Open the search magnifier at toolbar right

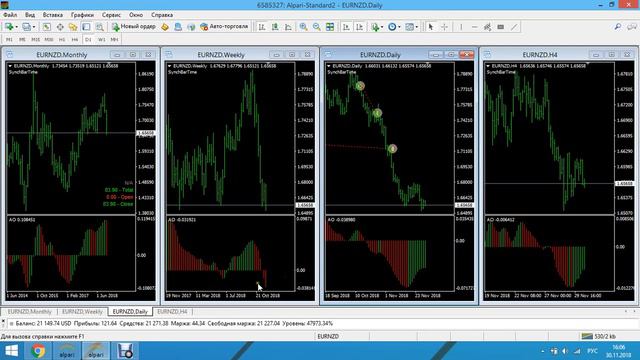[x=618, y=27]
